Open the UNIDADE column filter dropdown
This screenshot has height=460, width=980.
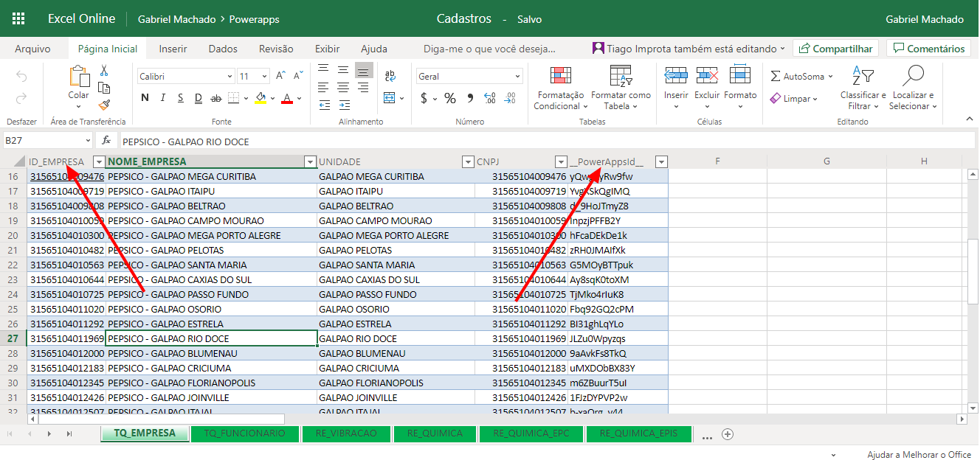click(x=468, y=162)
